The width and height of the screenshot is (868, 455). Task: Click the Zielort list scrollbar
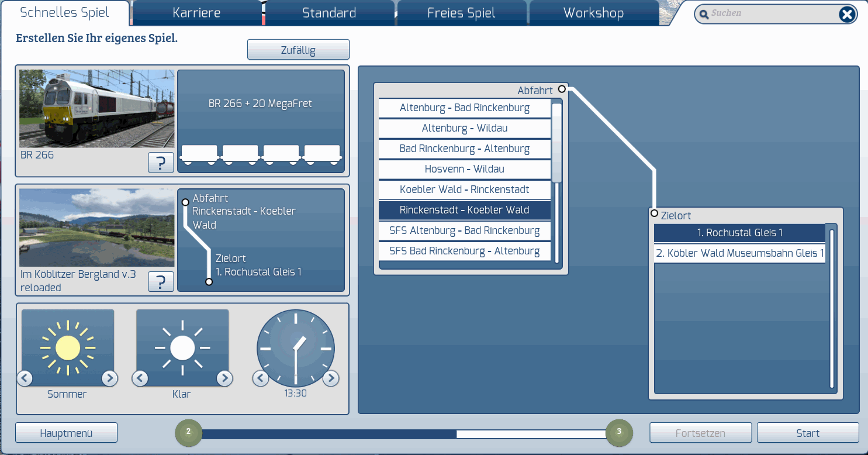832,309
